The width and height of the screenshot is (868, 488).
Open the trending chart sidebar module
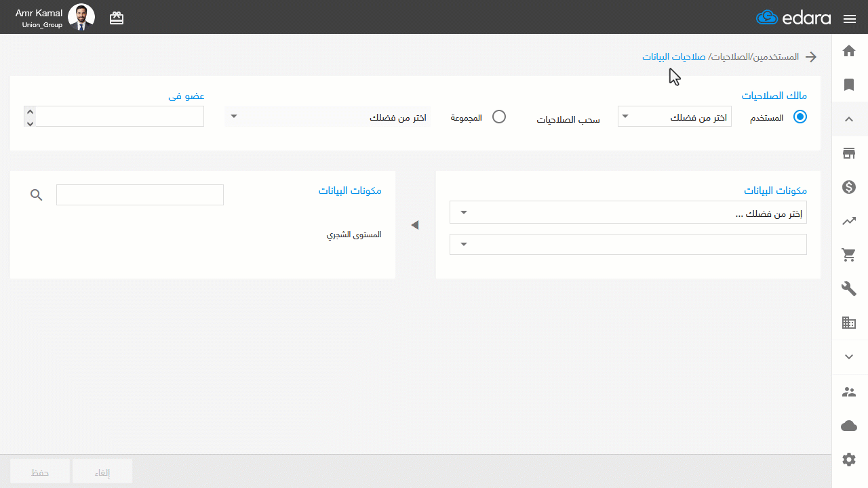(x=849, y=221)
